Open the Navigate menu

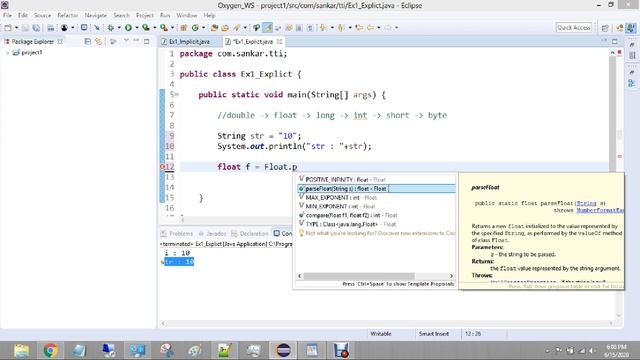(x=96, y=16)
